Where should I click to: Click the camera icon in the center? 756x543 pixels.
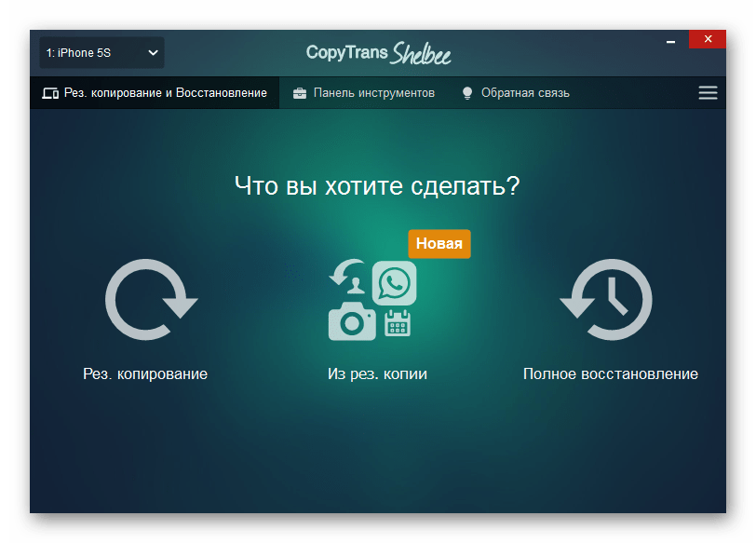352,322
